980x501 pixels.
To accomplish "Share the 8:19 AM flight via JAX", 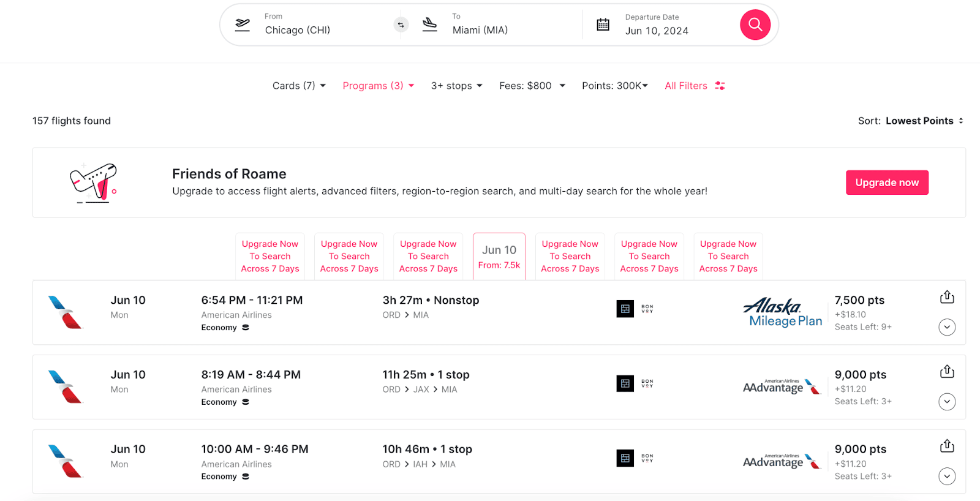I will point(947,371).
